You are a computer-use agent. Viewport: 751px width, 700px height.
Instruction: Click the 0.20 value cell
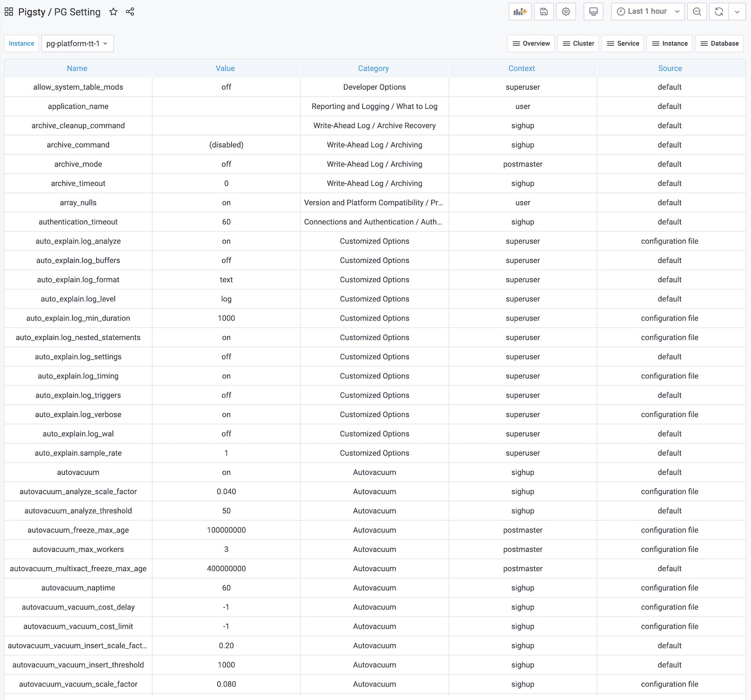click(226, 645)
